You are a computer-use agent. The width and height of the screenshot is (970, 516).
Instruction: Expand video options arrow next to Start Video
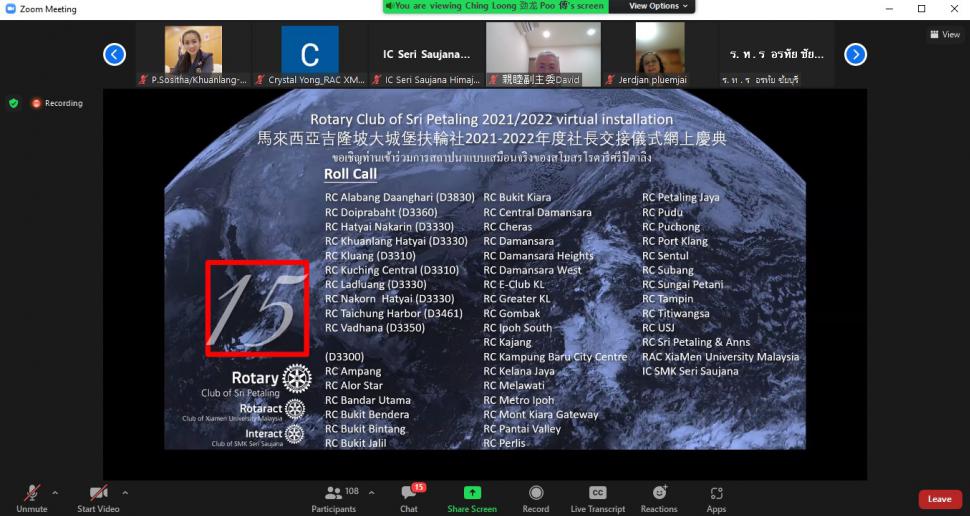coord(126,492)
